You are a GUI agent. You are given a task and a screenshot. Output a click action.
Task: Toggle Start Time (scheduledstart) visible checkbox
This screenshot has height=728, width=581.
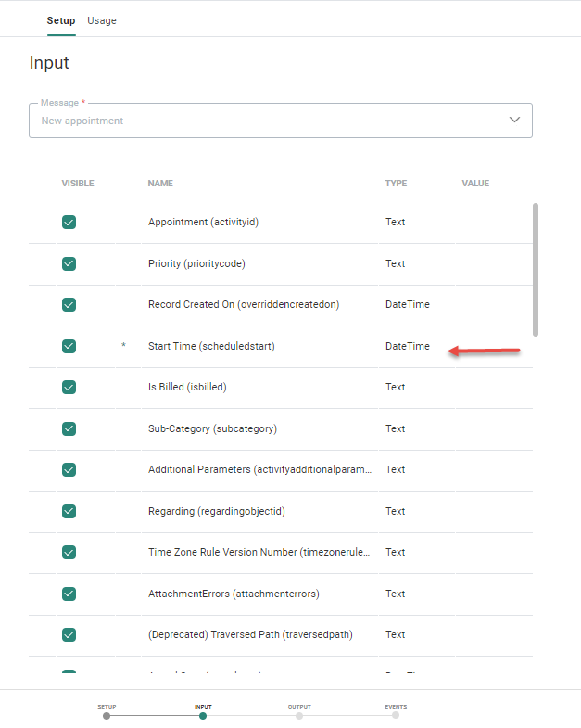[69, 346]
